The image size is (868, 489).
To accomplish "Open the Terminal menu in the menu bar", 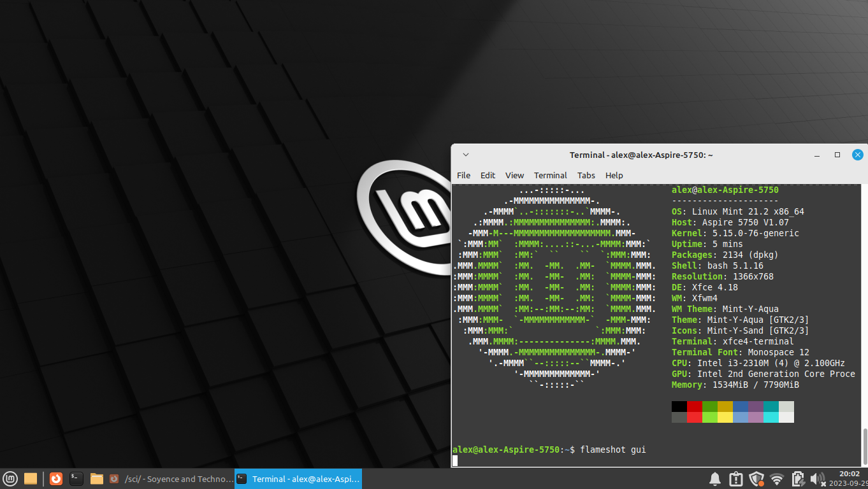I will click(x=551, y=175).
